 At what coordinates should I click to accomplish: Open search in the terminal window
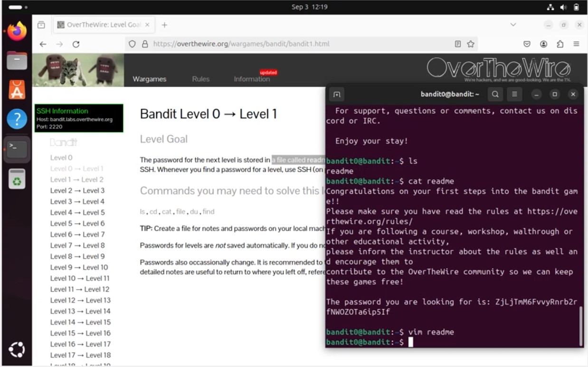point(495,94)
